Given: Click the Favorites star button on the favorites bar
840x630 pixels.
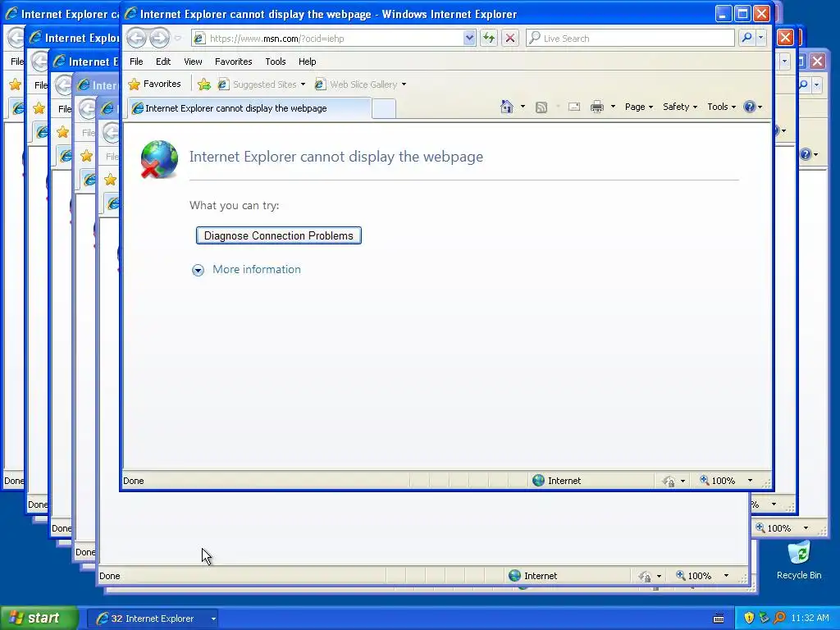Looking at the screenshot, I should coord(155,84).
